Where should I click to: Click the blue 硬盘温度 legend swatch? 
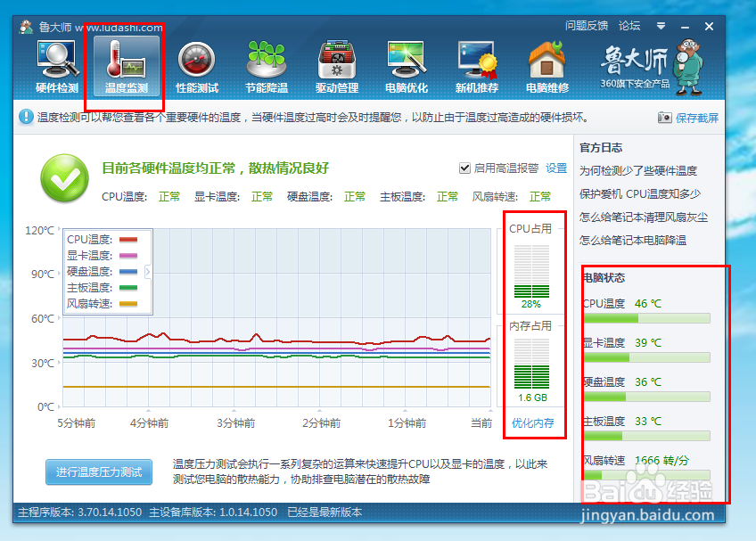(x=128, y=272)
